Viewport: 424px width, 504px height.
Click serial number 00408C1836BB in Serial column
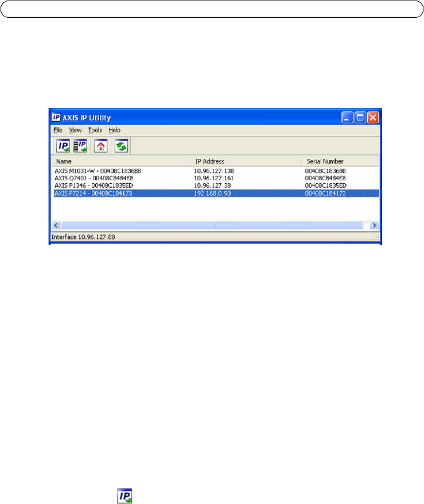[x=325, y=171]
